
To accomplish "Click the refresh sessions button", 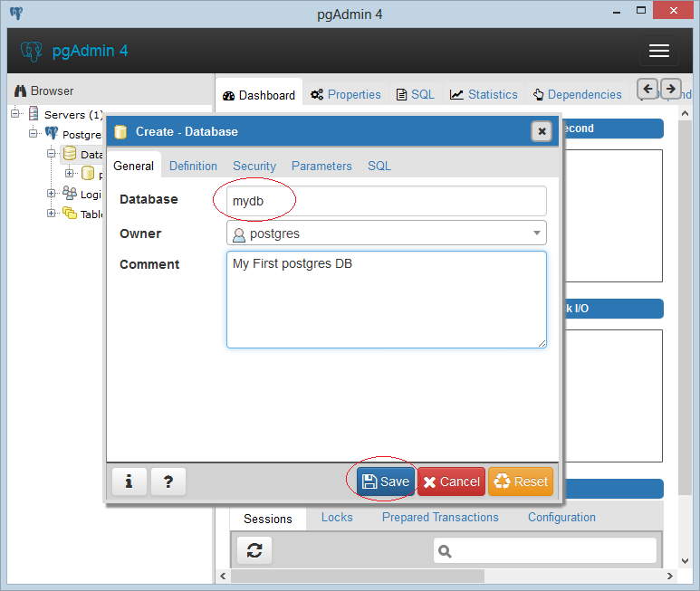I will (254, 550).
